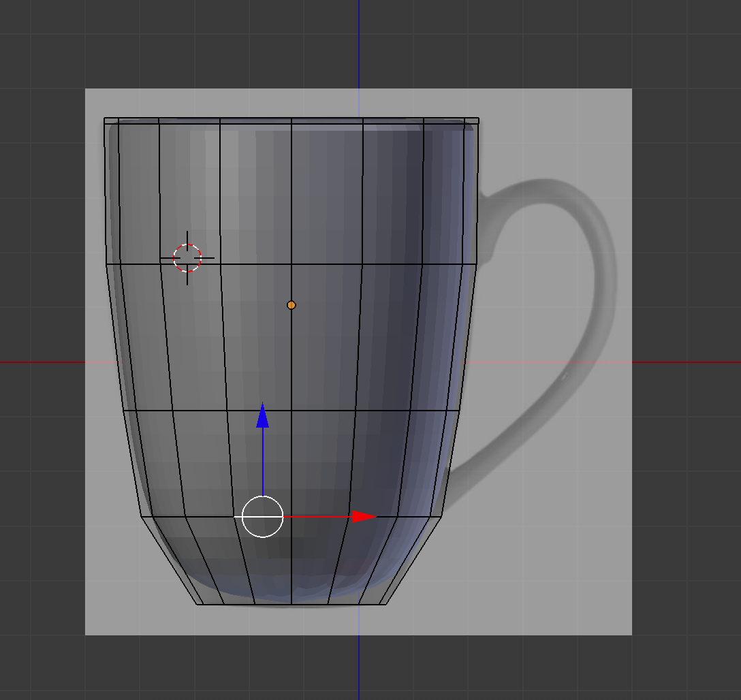Click the red X-axis manipulator arrow
741x700 pixels.
364,517
